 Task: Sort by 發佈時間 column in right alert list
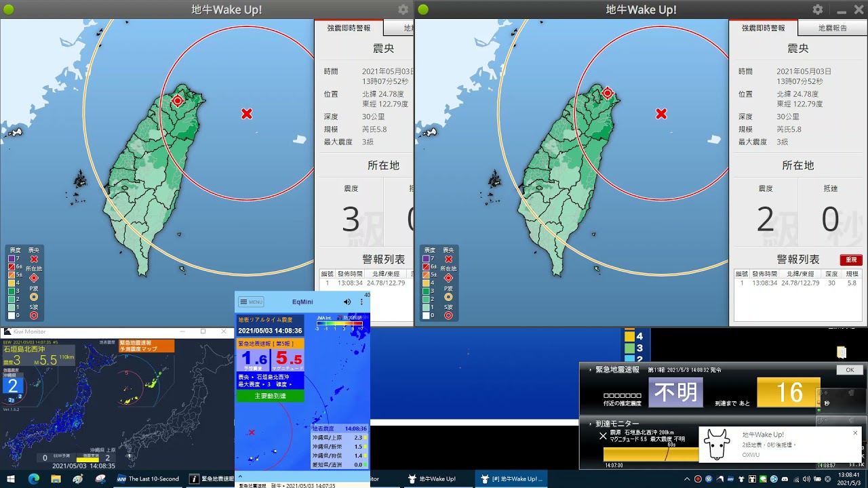765,274
